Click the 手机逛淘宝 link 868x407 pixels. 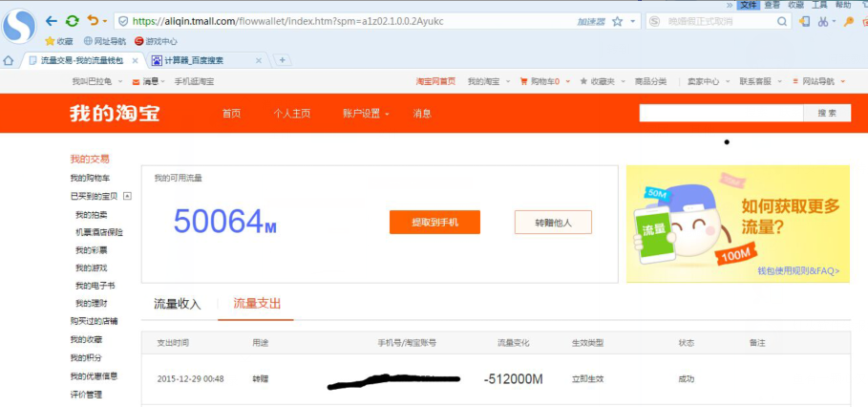coord(194,81)
